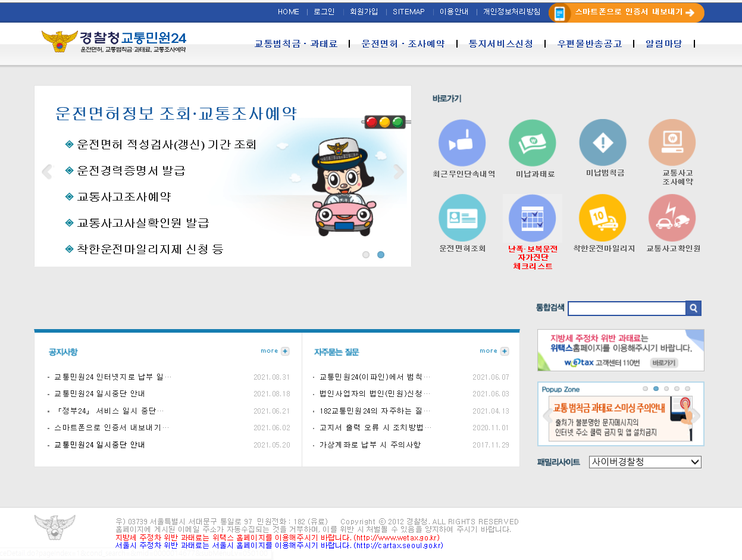Click 착한운전마일리지제 신청 등 banner item

(150, 249)
